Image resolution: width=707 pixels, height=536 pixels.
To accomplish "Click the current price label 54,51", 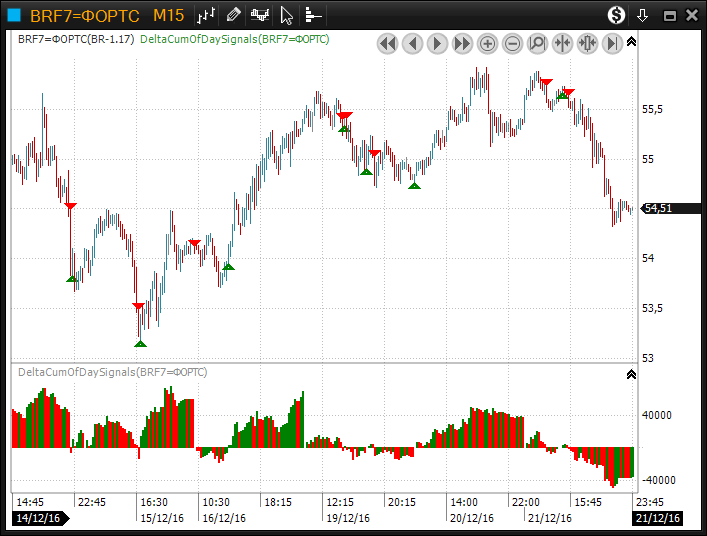I will click(658, 208).
